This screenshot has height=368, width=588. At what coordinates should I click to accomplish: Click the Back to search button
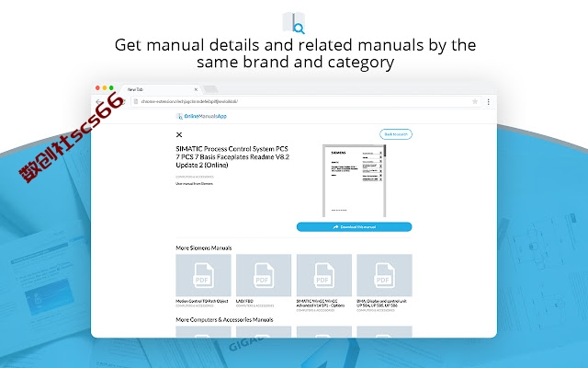[396, 134]
